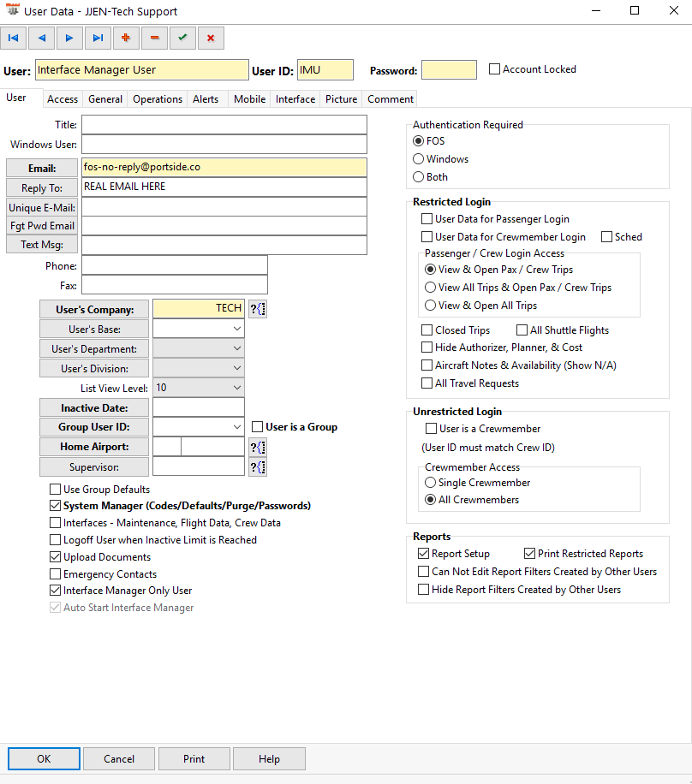
Task: Expand the Group User ID dropdown
Action: pos(237,427)
